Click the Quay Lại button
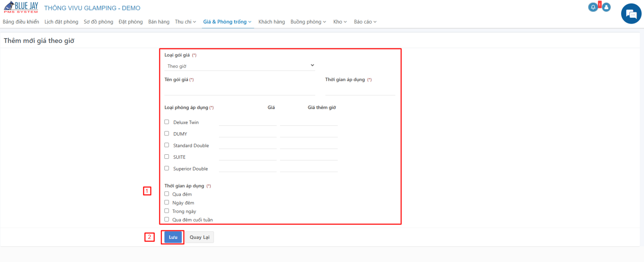The height and width of the screenshot is (262, 644). tap(200, 237)
